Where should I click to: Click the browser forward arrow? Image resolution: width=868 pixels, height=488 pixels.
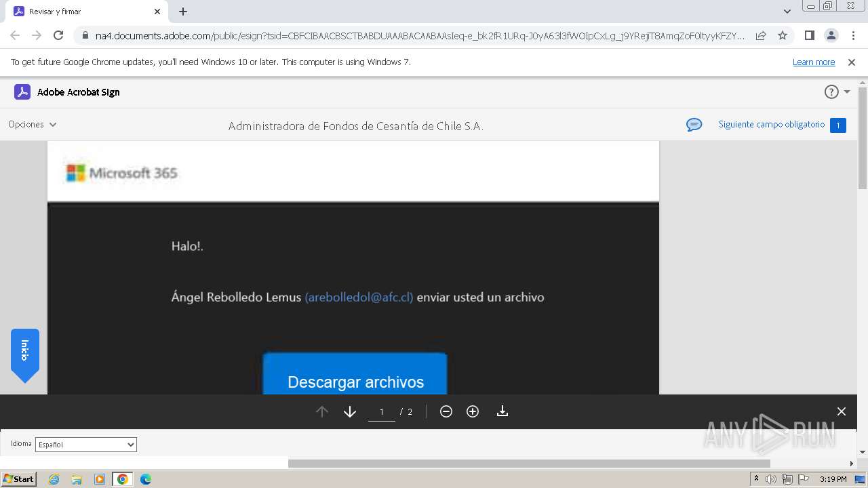(x=37, y=35)
